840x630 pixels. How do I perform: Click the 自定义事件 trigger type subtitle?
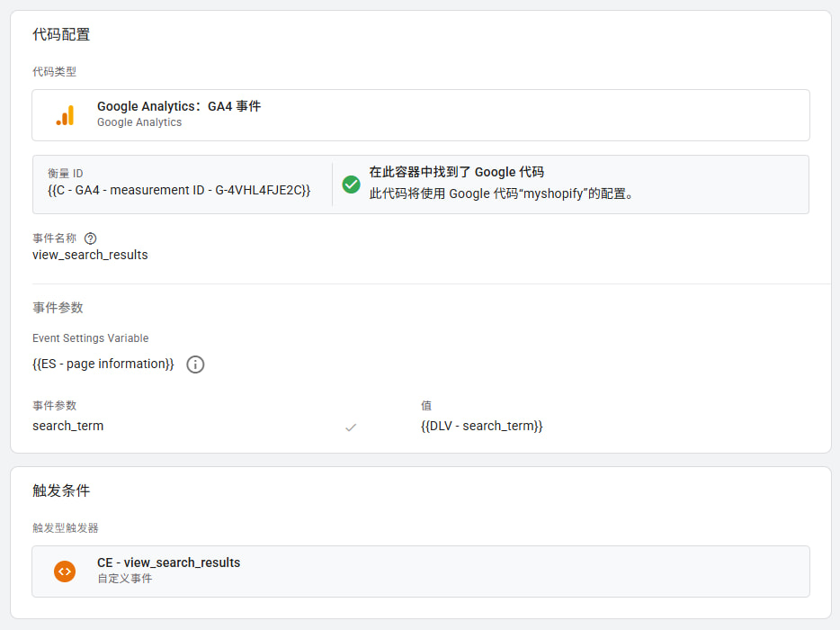pos(124,579)
